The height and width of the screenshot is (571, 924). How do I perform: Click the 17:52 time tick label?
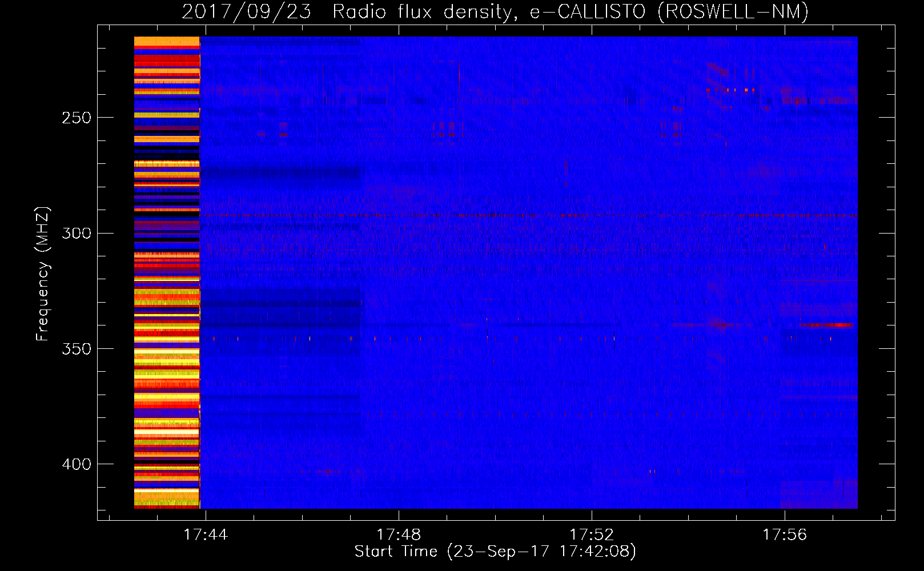(592, 534)
